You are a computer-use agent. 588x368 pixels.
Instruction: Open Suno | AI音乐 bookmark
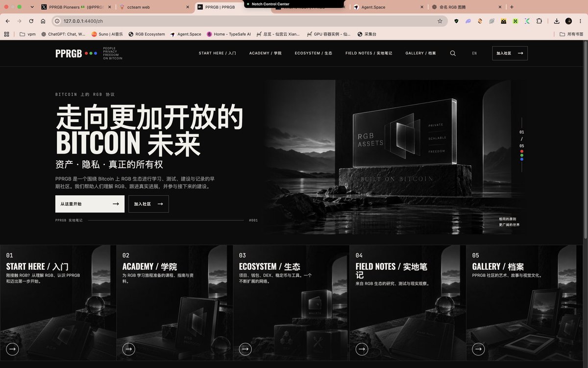click(108, 34)
